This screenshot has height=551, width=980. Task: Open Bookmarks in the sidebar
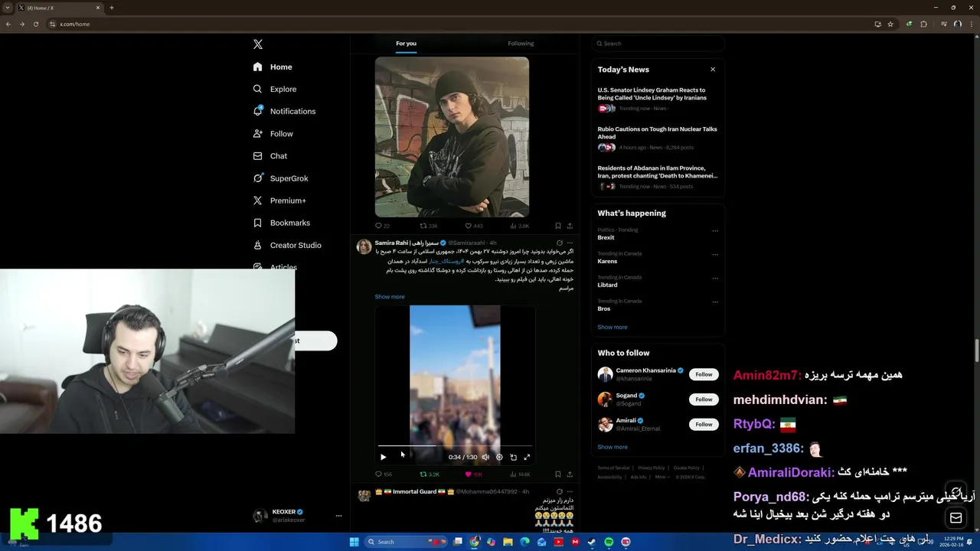281,223
